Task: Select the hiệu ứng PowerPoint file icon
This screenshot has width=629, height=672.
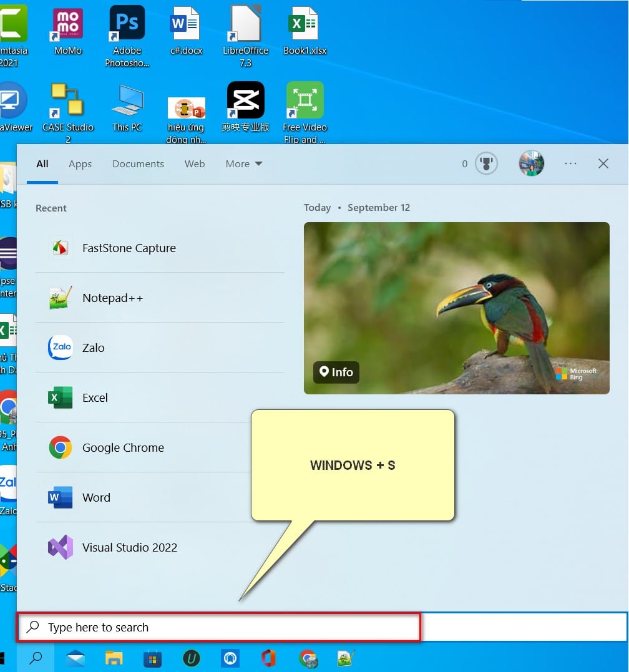Action: coord(186,120)
